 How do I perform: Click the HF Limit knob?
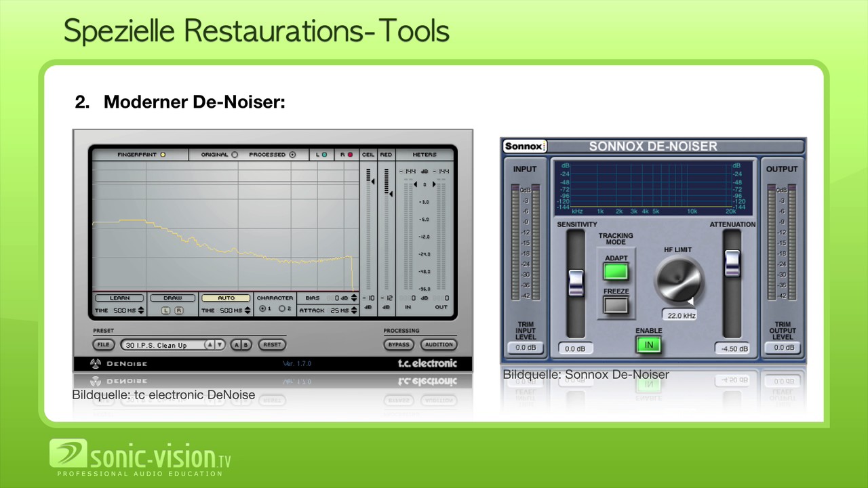(x=679, y=281)
